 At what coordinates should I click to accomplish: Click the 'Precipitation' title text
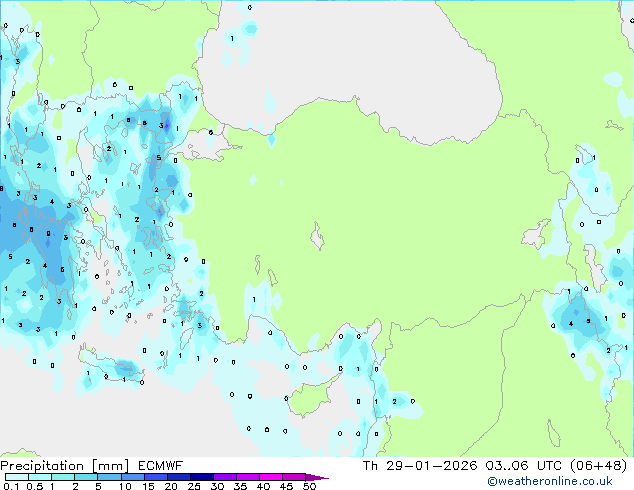(42, 466)
